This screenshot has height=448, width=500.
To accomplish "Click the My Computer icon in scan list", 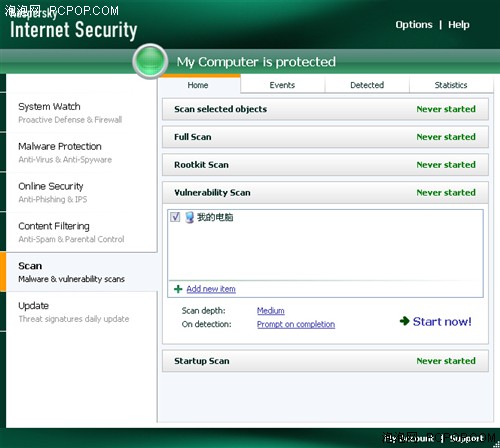I will coord(190,217).
